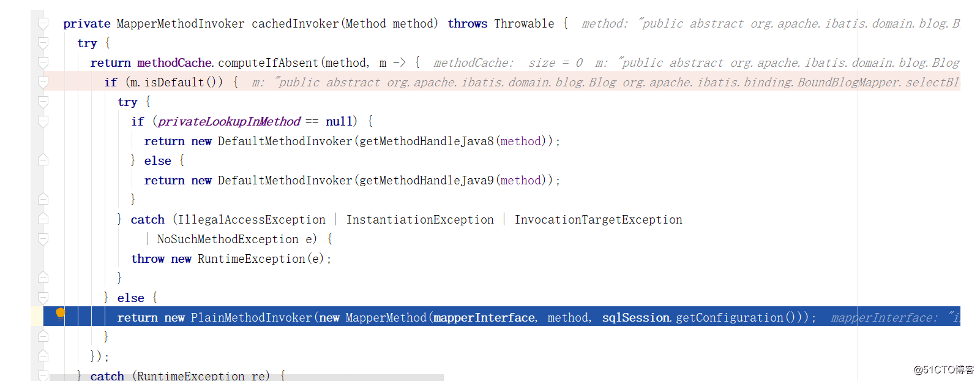Fold the privateLookupInMethod if block
This screenshot has height=381, width=980.
43,121
